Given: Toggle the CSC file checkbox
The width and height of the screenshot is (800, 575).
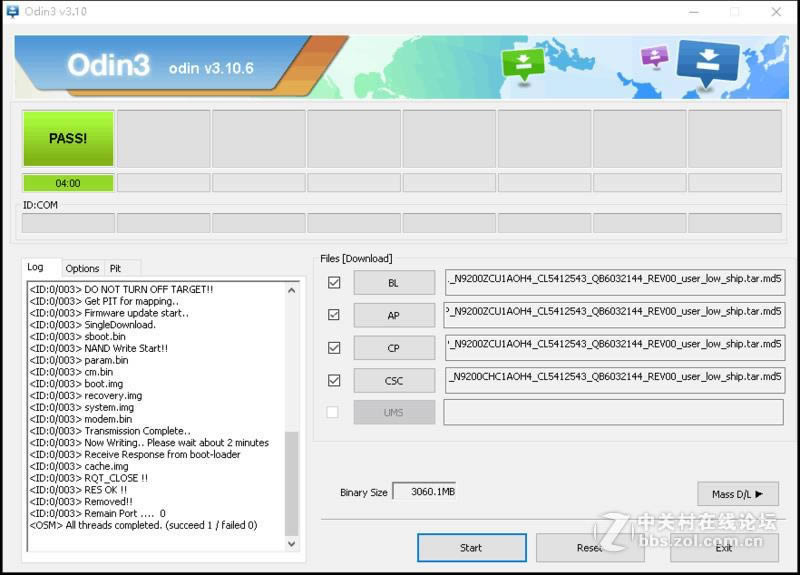Looking at the screenshot, I should [x=334, y=380].
